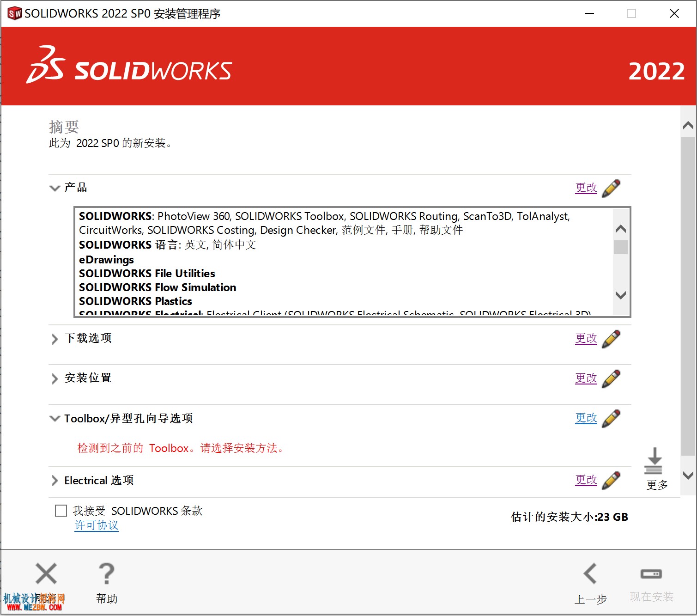Image resolution: width=697 pixels, height=616 pixels.
Task: Click pencil icon for 安装位置
Action: 611,378
